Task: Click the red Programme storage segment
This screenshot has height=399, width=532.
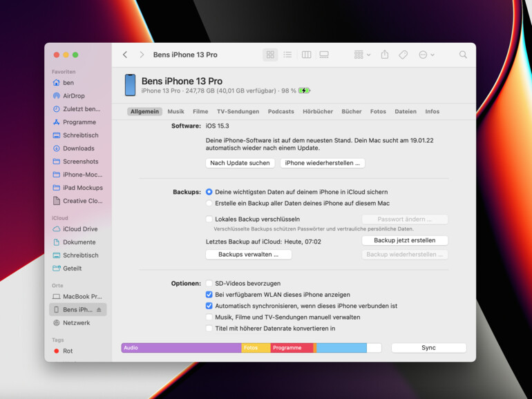Action: click(x=292, y=348)
